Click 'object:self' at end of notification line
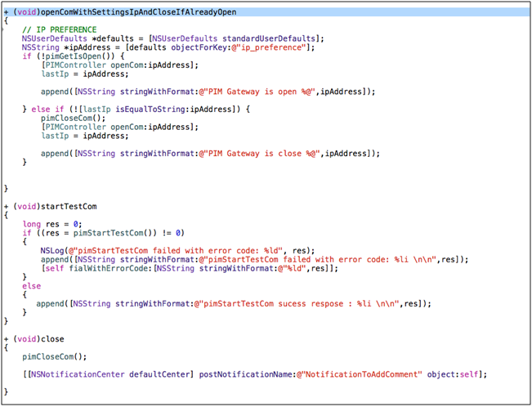The image size is (532, 407). 452,374
